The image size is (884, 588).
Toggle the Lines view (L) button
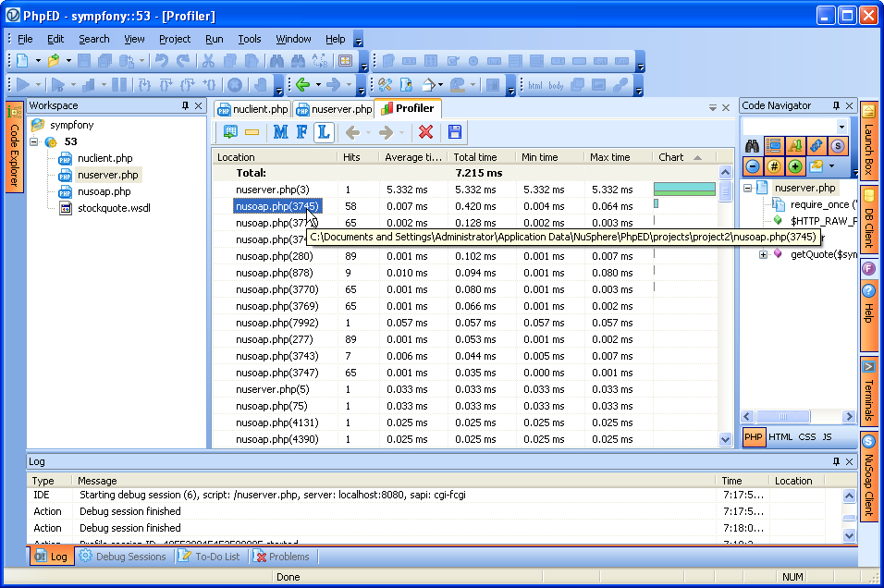click(323, 132)
